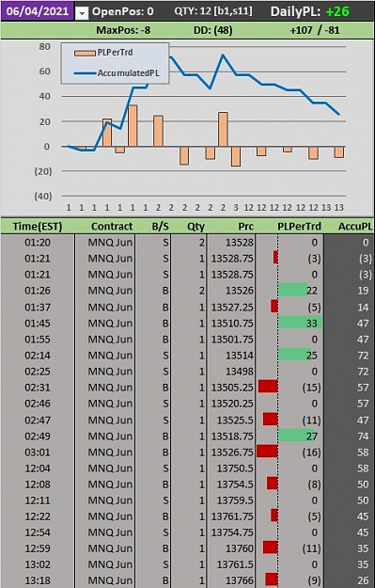Image resolution: width=375 pixels, height=588 pixels.
Task: Click the DD: (48) cell
Action: point(212,30)
